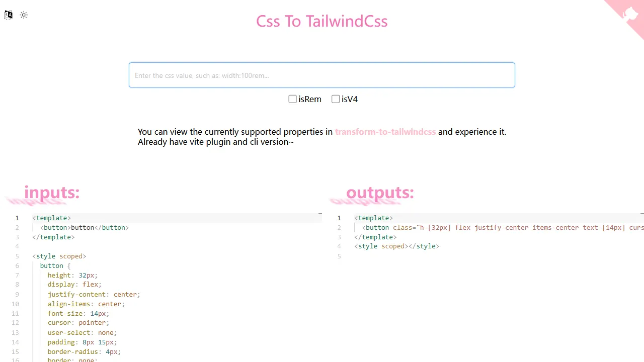The width and height of the screenshot is (644, 362).
Task: Click <style scoped></style> in outputs
Action: coord(397,246)
